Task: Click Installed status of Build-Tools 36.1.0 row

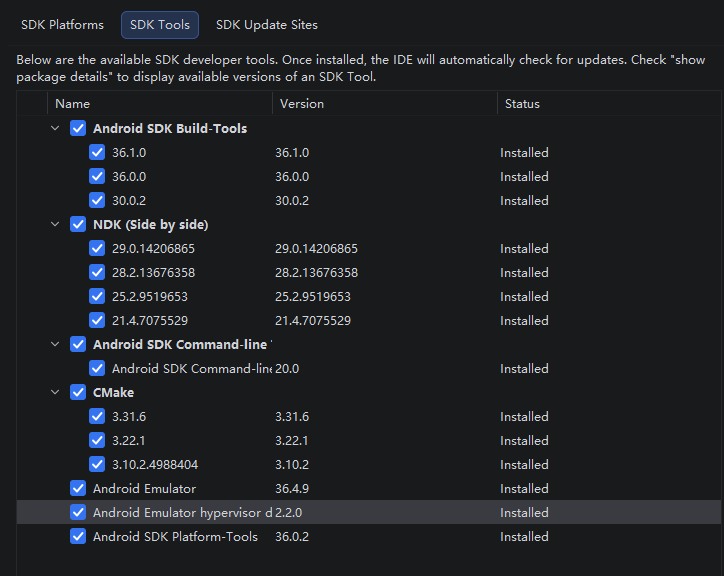Action: 524,152
